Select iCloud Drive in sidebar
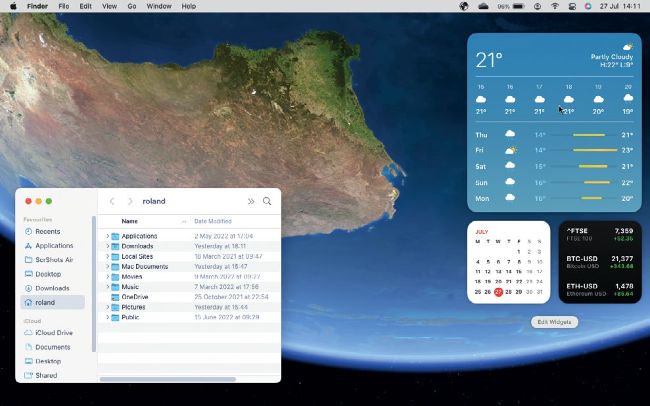650x406 pixels. click(x=54, y=333)
